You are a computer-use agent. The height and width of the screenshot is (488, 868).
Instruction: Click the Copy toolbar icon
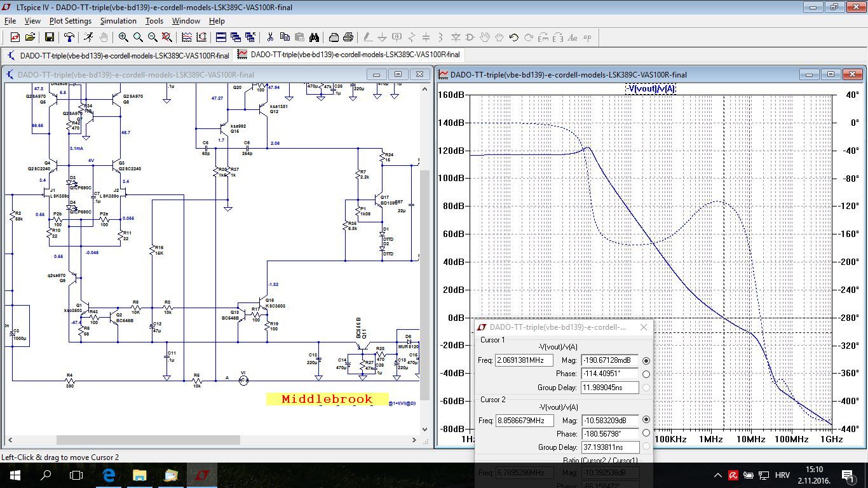click(x=285, y=37)
